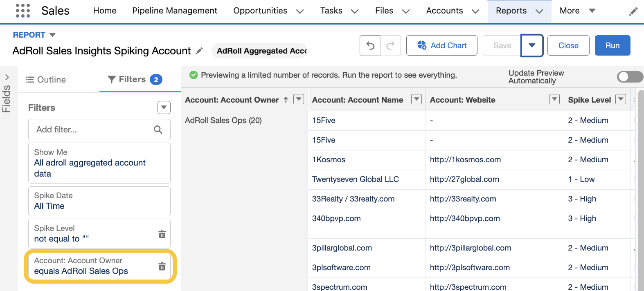
Task: Click the 3pillarglobal.com account name cell
Action: pos(367,248)
